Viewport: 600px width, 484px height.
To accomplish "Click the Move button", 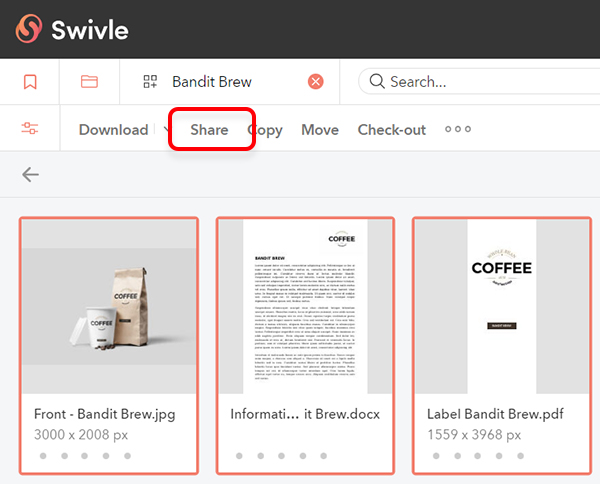I will 320,130.
